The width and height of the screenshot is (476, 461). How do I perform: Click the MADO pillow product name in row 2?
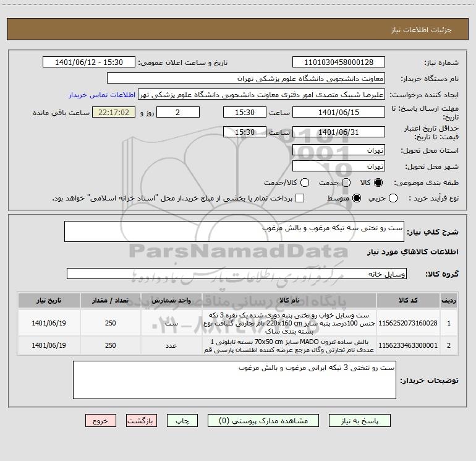click(x=289, y=346)
